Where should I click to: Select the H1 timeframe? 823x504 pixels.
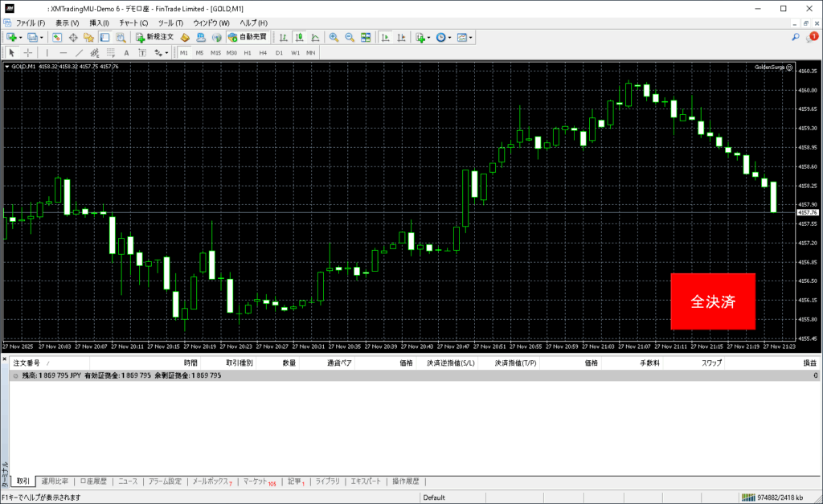248,52
